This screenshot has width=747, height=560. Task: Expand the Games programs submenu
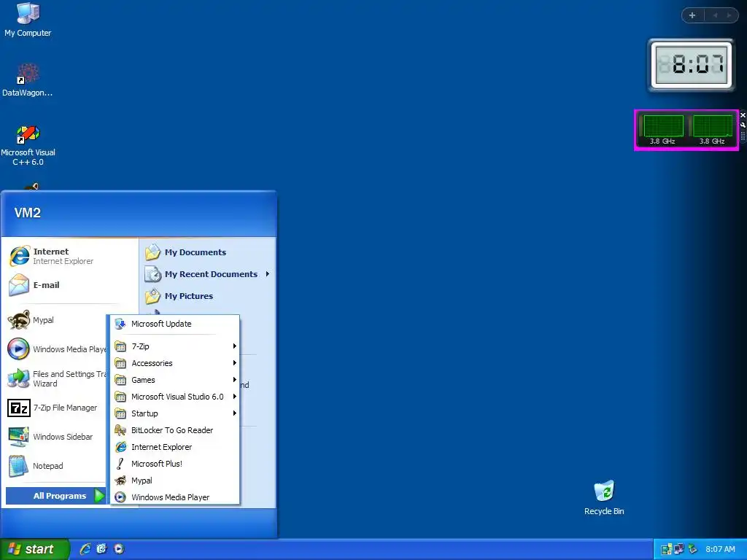click(x=175, y=380)
